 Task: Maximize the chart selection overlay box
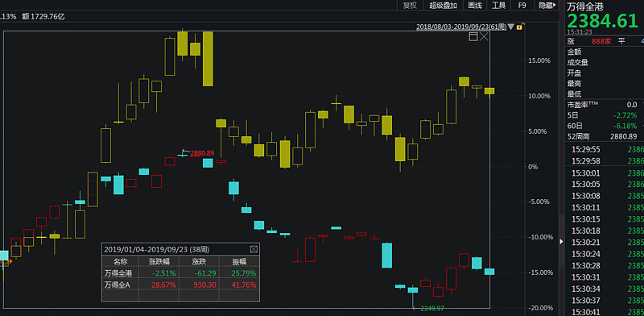473,36
